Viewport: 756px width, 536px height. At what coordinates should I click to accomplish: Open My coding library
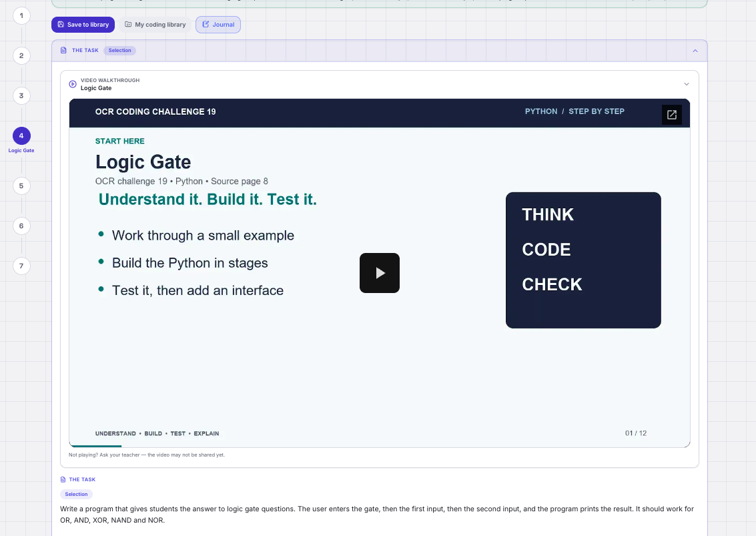pyautogui.click(x=155, y=25)
